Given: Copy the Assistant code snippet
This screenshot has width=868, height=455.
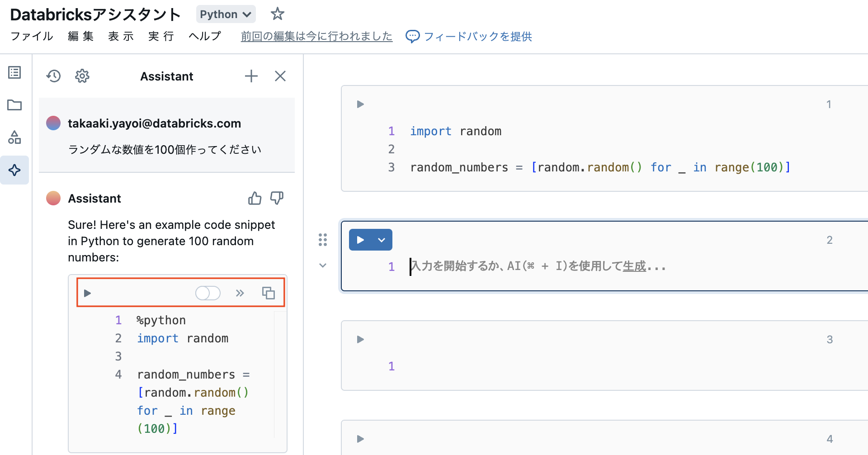Looking at the screenshot, I should pos(269,293).
